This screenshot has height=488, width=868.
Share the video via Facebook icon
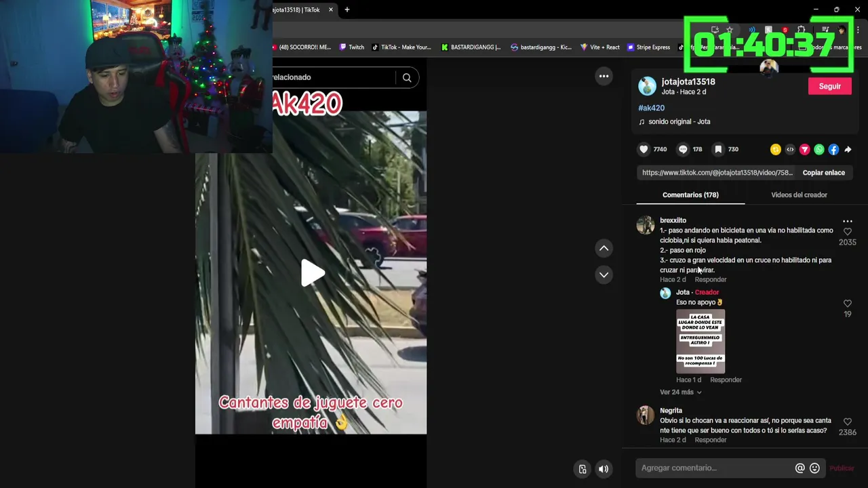pyautogui.click(x=833, y=149)
